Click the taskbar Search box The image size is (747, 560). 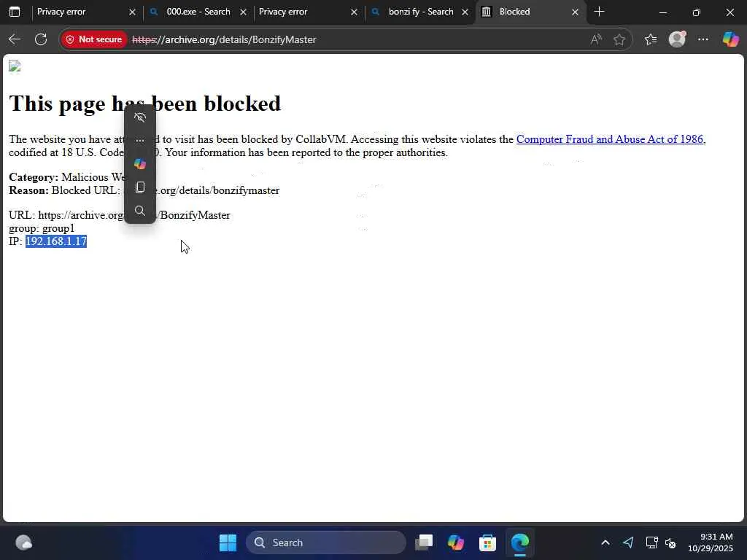coord(326,542)
